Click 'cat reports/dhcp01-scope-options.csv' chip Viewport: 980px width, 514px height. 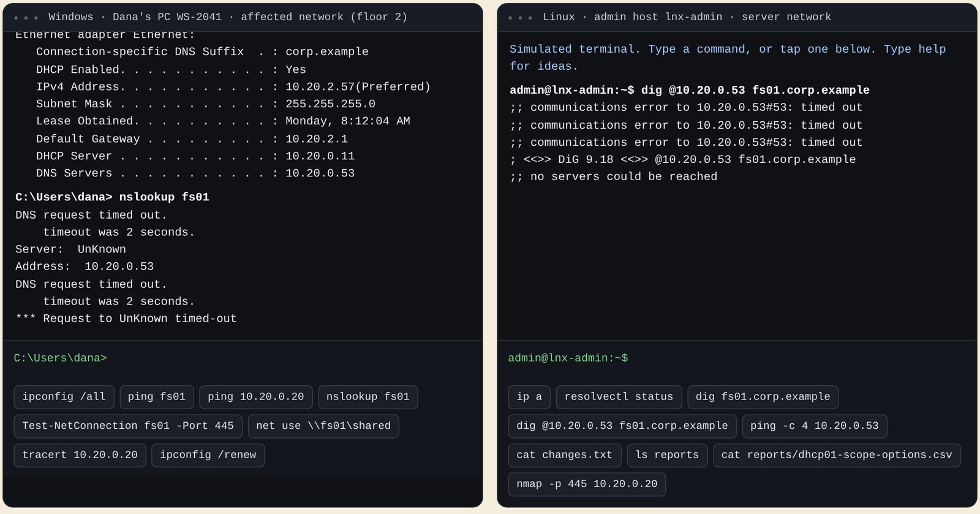837,455
